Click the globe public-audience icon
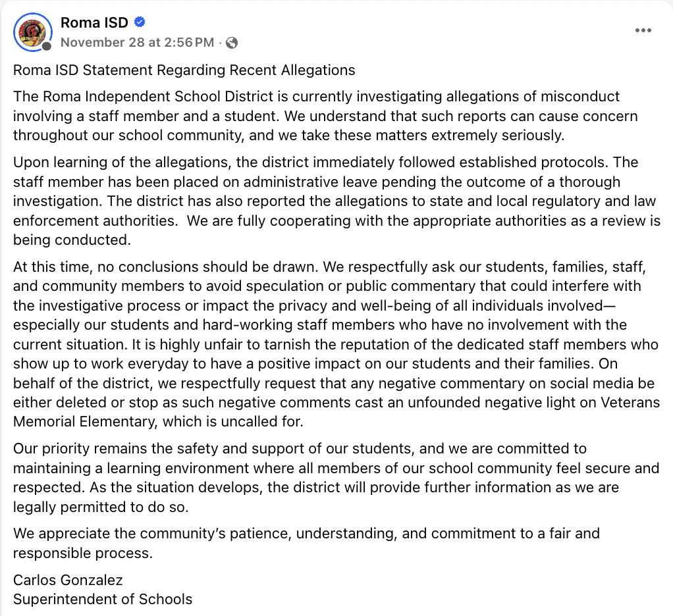673x616 pixels. coord(231,43)
